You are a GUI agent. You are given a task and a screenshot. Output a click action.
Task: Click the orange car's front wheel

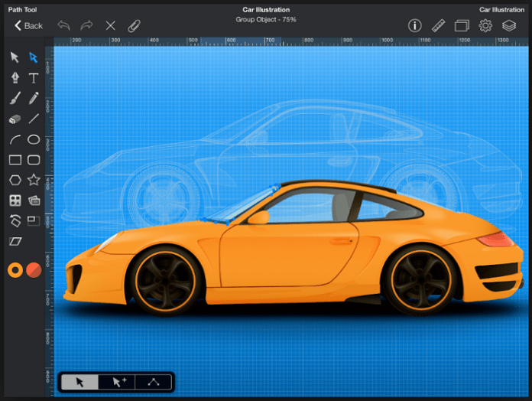[x=163, y=281]
